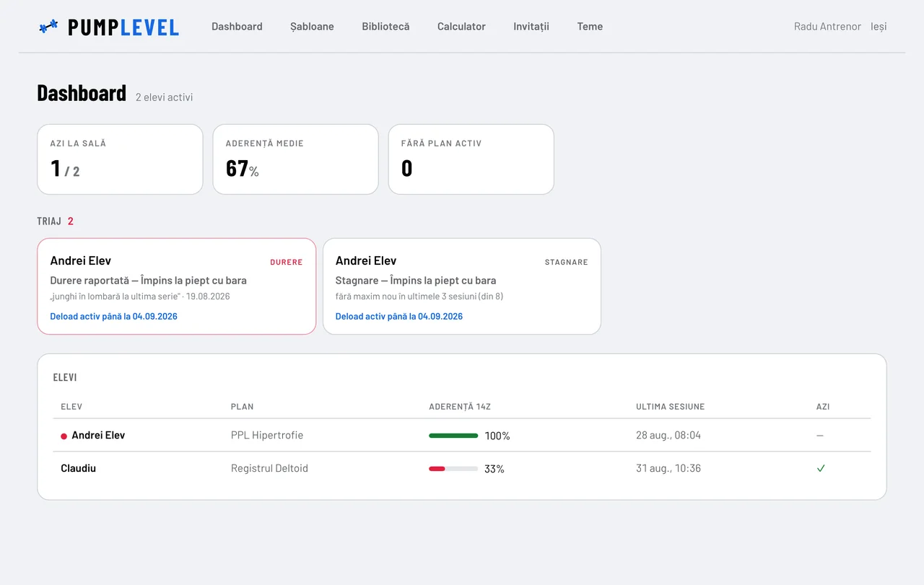This screenshot has width=924, height=585.
Task: Click the junghi în lombară quote line
Action: 140,296
